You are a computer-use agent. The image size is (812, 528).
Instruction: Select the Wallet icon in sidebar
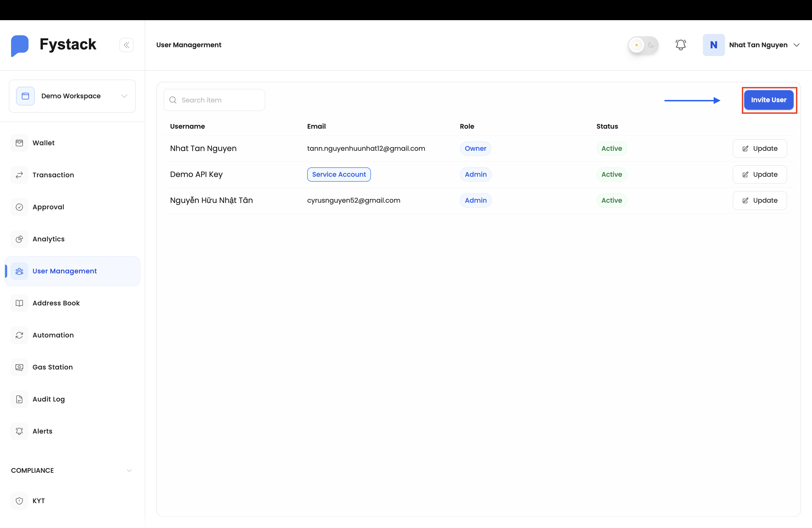19,142
